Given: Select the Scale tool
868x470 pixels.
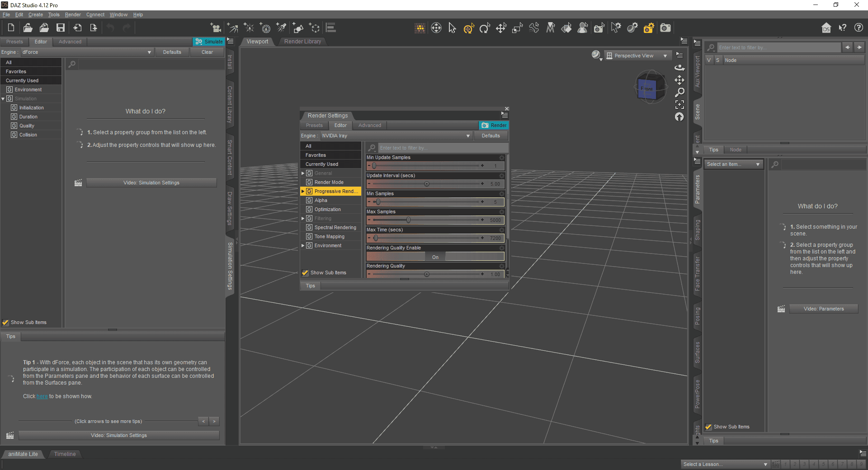Looking at the screenshot, I should (x=517, y=28).
